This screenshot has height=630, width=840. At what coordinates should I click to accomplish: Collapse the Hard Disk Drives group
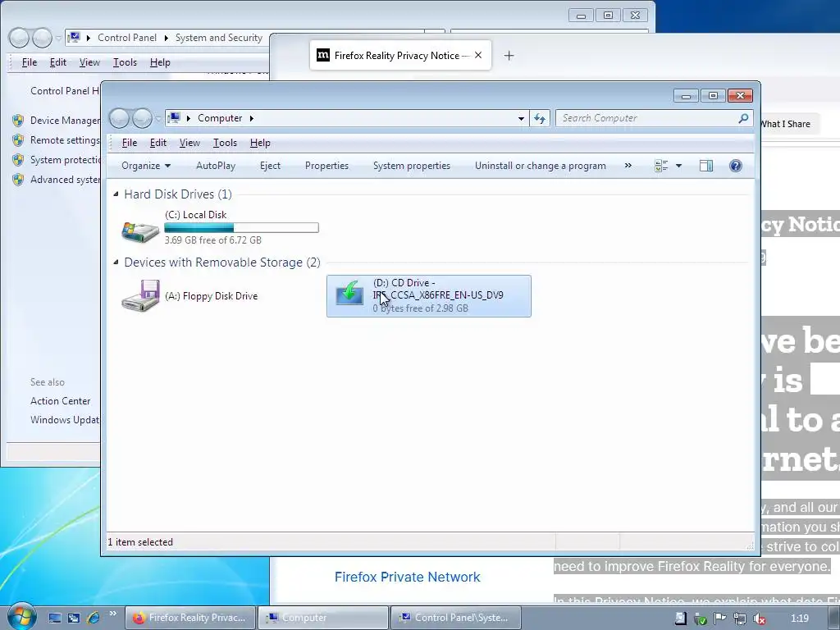tap(116, 194)
